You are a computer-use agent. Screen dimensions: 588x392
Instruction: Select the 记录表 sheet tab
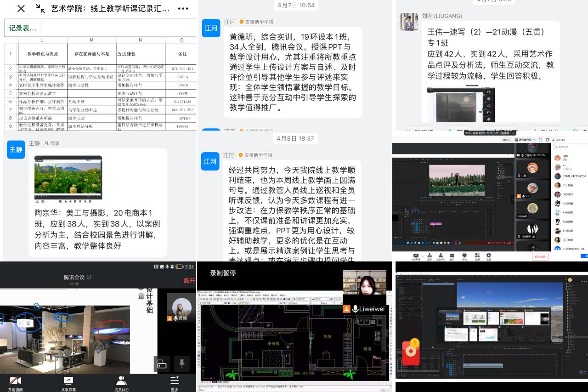pos(23,28)
